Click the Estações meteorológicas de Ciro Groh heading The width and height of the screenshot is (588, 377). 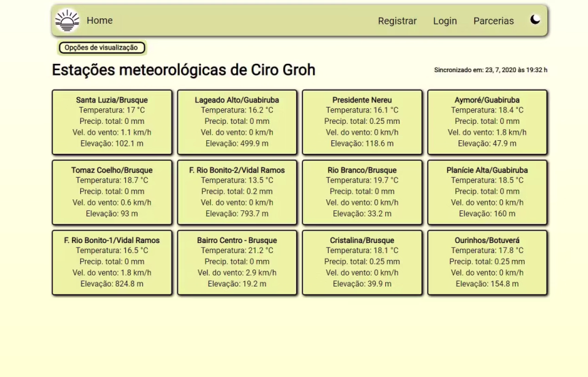[184, 70]
